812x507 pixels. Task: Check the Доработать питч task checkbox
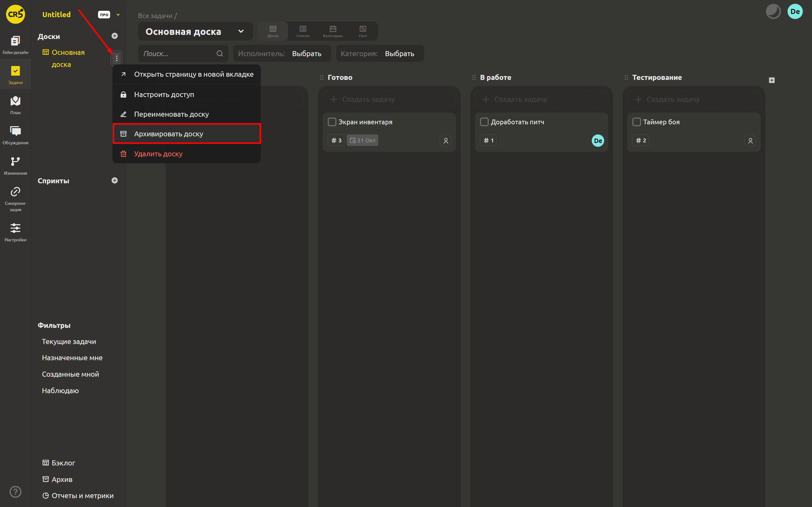coord(484,122)
